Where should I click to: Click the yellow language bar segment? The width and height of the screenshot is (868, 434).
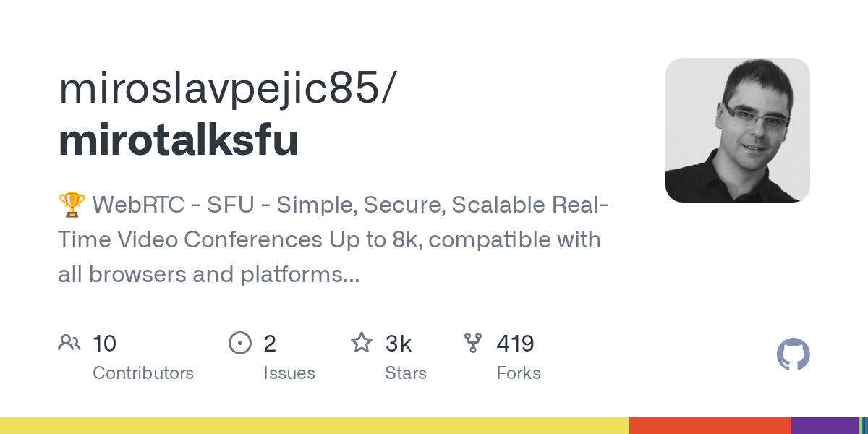314,425
